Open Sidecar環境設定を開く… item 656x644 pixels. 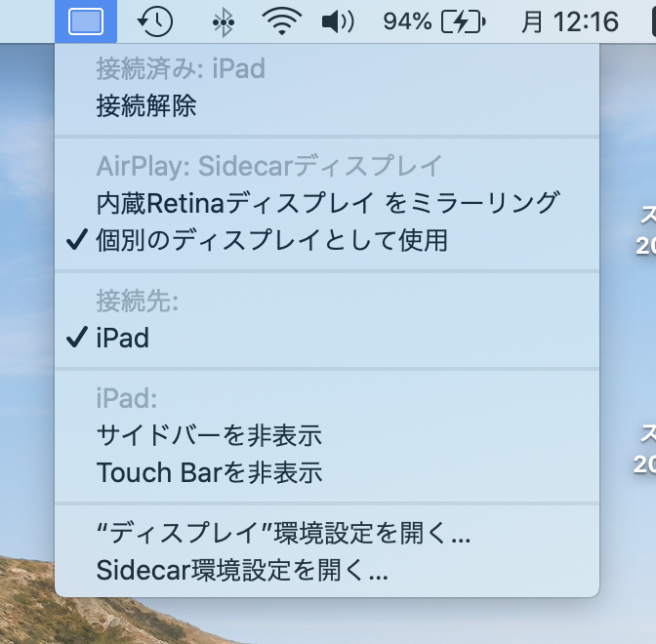[x=327, y=570]
